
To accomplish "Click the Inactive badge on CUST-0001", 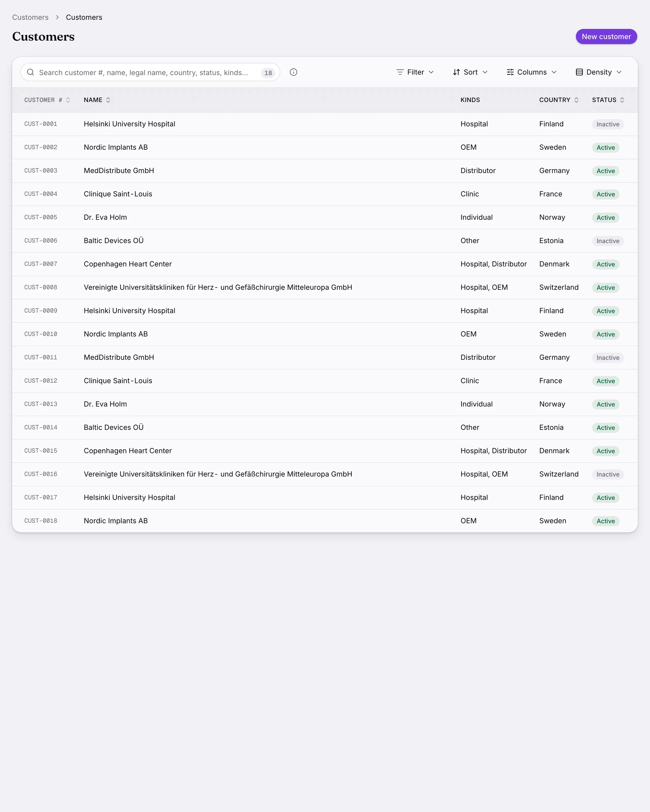I will coord(608,124).
